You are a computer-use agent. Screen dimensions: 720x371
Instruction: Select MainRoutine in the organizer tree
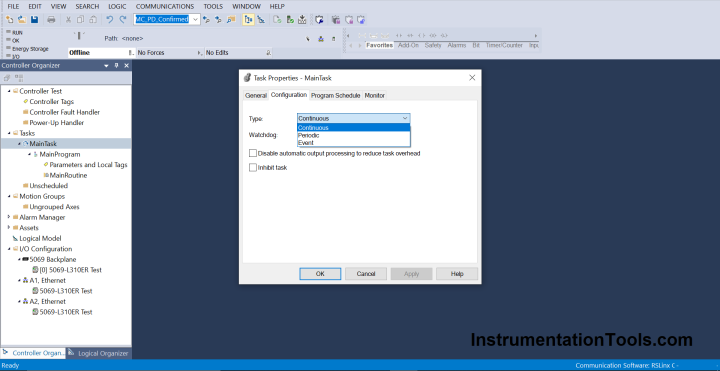tap(68, 175)
